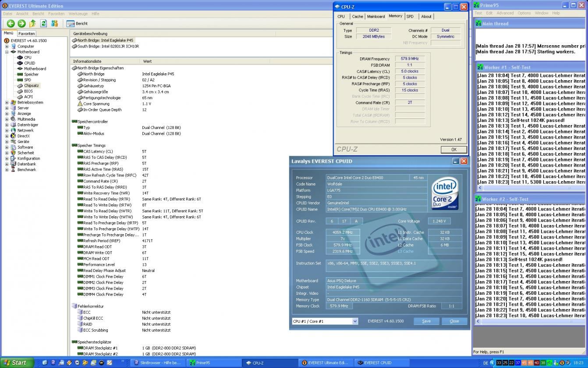Open the Bericht report button
The height and width of the screenshot is (368, 588).
77,23
